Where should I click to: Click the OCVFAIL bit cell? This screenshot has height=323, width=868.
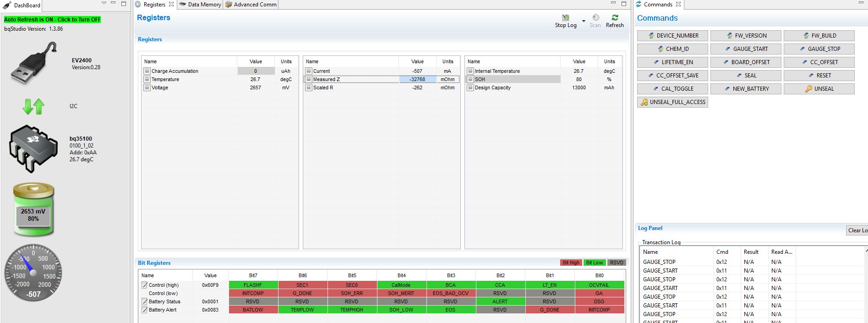pos(599,285)
